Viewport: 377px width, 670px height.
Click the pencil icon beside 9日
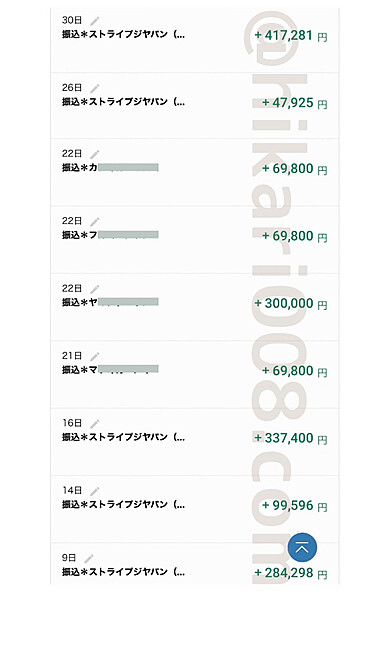(x=88, y=558)
